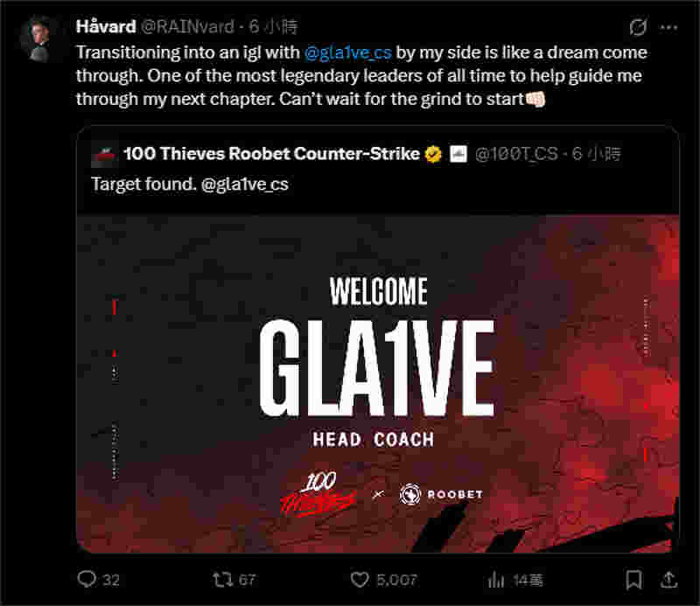The image size is (700, 606).
Task: Click the Grok circle icon
Action: [x=639, y=27]
